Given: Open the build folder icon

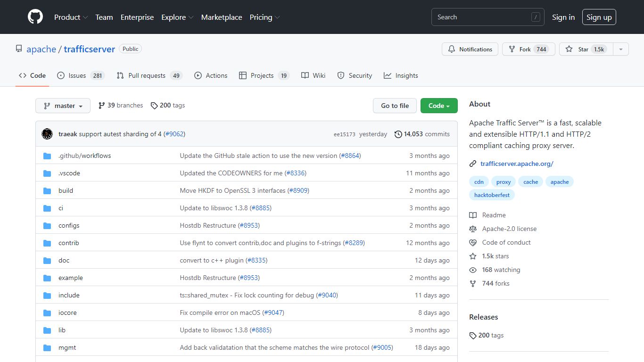Looking at the screenshot, I should coord(47,190).
